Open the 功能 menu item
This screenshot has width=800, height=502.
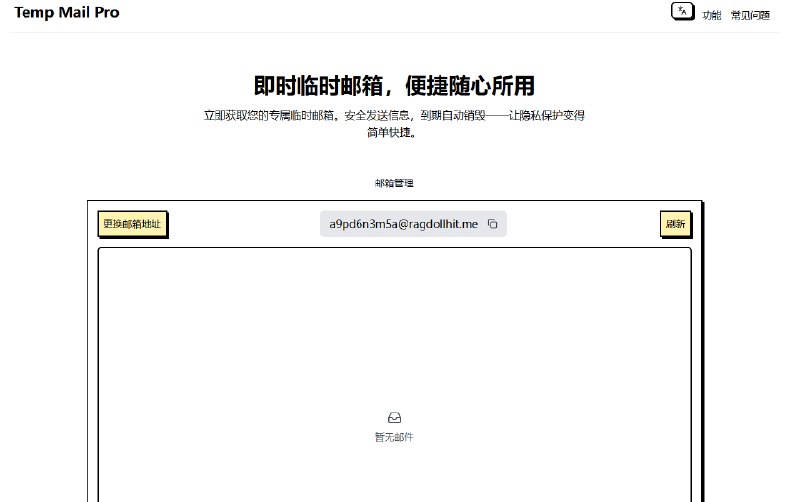point(711,15)
